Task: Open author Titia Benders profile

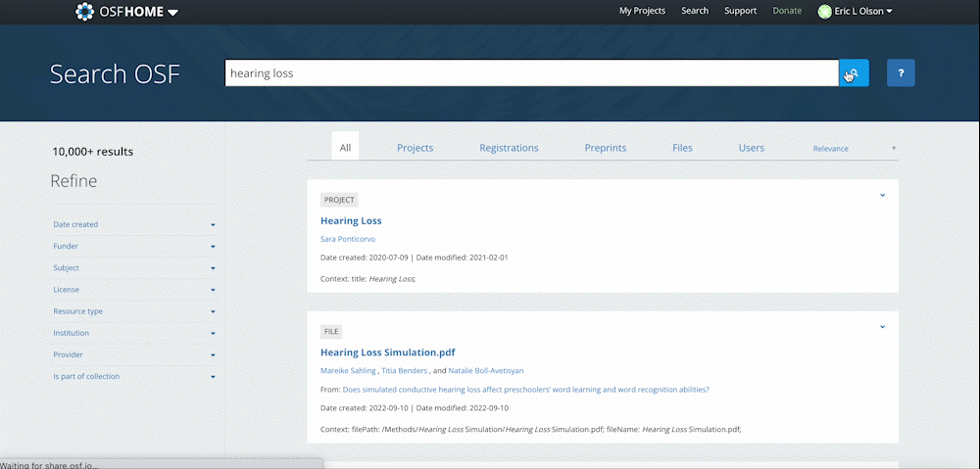Action: (405, 370)
